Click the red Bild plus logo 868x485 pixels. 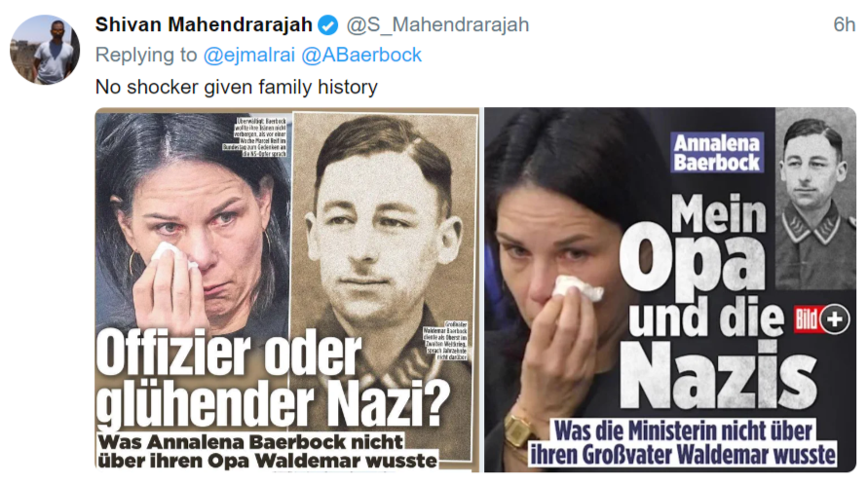[806, 319]
